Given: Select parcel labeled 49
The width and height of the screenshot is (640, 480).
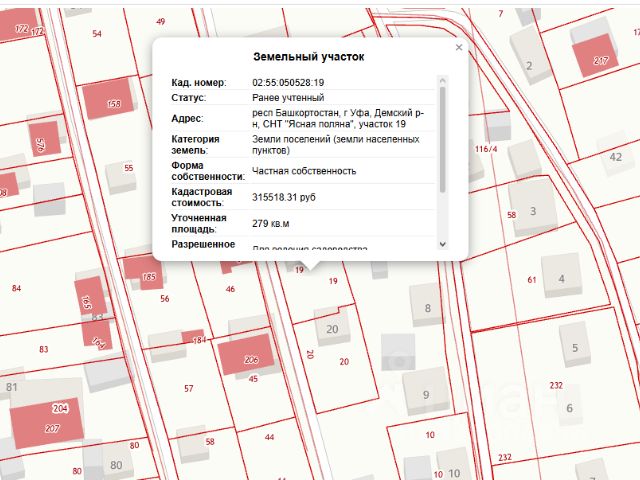Looking at the screenshot, I should point(160,21).
